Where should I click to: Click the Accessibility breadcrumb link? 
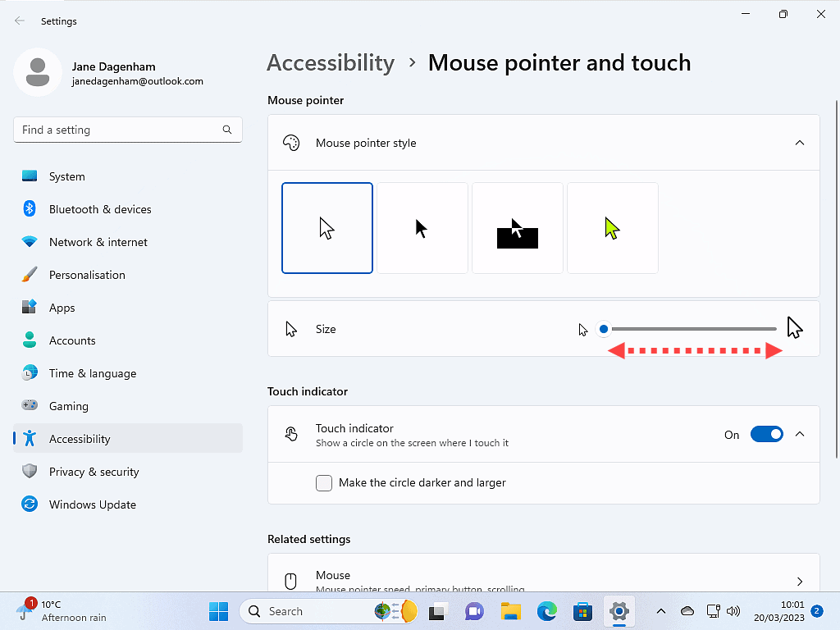331,63
